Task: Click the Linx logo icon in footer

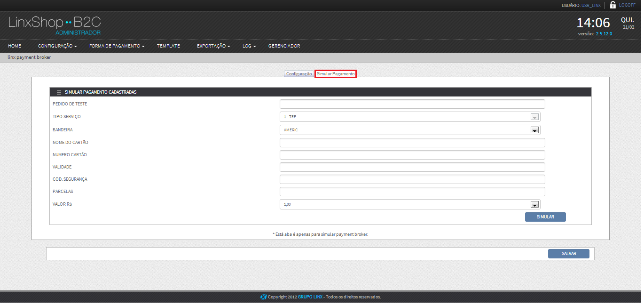Action: tap(264, 297)
